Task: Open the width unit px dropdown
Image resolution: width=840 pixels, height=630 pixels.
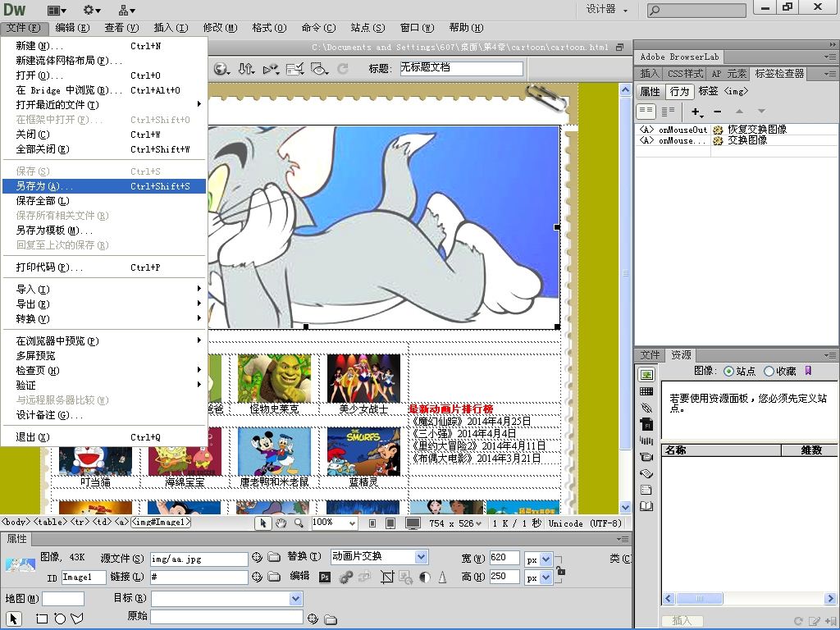Action: pos(546,559)
